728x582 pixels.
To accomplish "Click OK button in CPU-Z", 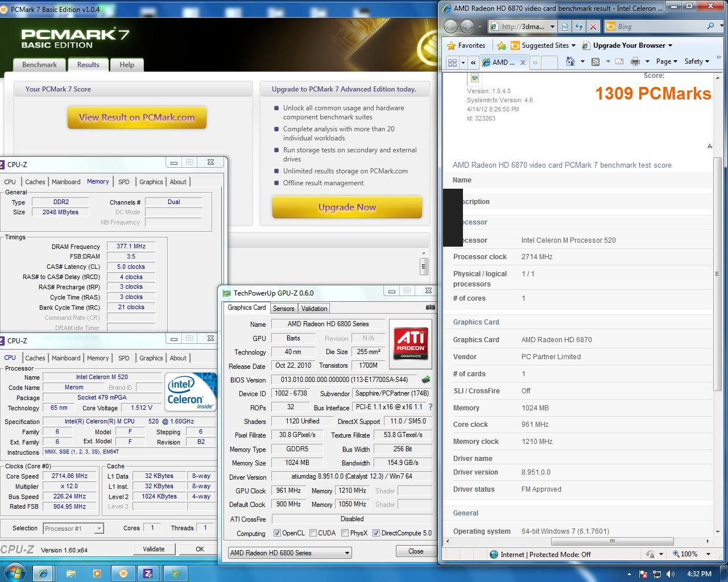I will [x=200, y=549].
